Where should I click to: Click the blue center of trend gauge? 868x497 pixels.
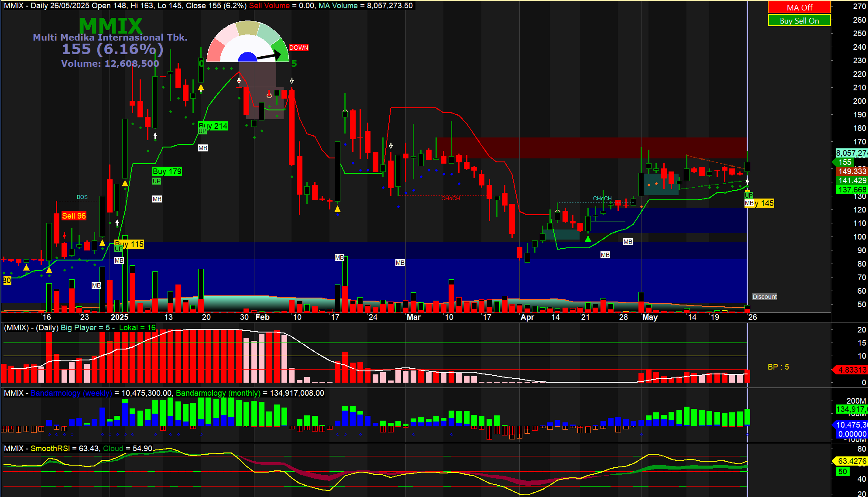pos(248,58)
